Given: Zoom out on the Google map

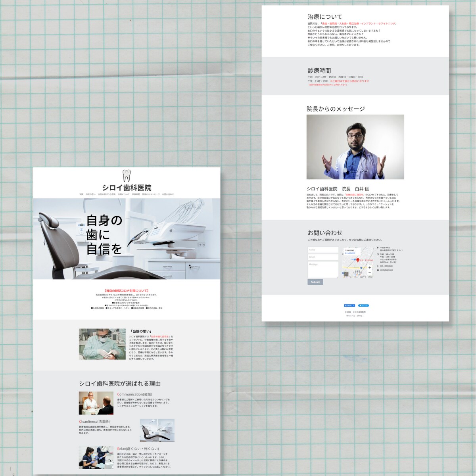Looking at the screenshot, I should tap(370, 273).
